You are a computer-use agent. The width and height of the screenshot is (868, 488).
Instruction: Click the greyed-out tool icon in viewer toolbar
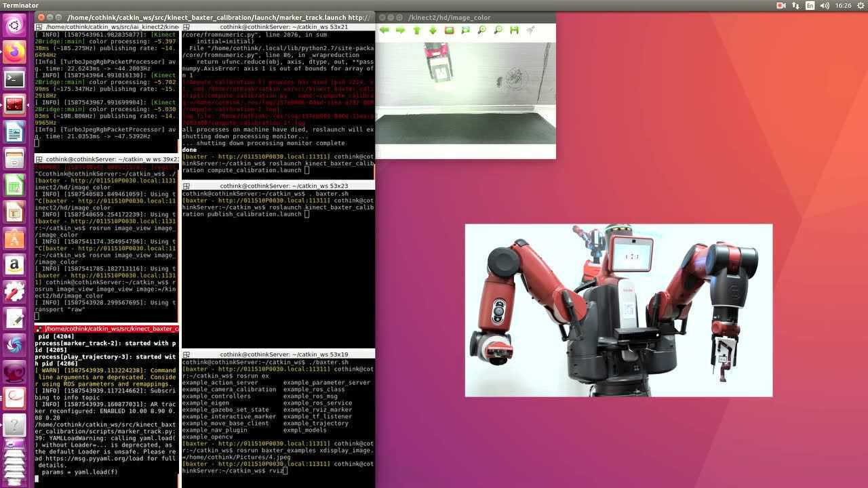[x=530, y=30]
